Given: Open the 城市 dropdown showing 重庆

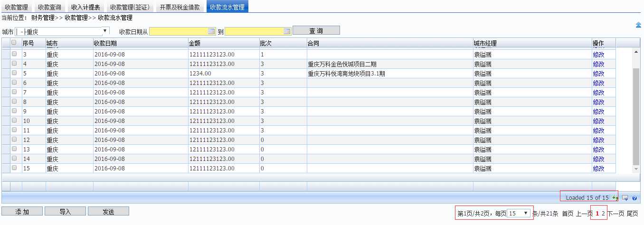Looking at the screenshot, I should click(x=62, y=31).
